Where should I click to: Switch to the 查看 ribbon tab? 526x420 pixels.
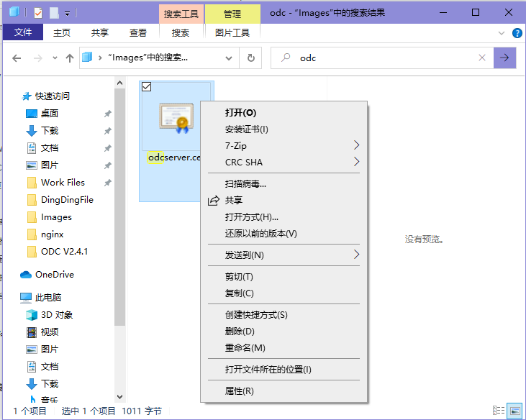click(x=138, y=33)
